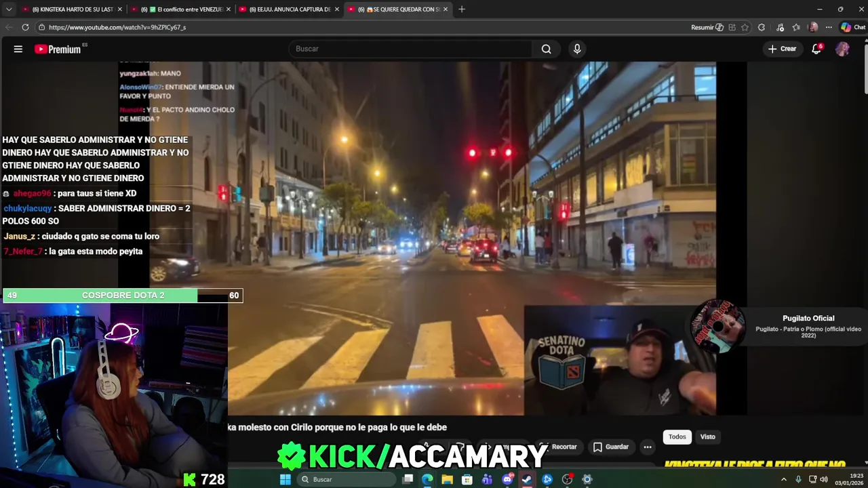
Task: Click the Guardar button under the video
Action: click(611, 447)
